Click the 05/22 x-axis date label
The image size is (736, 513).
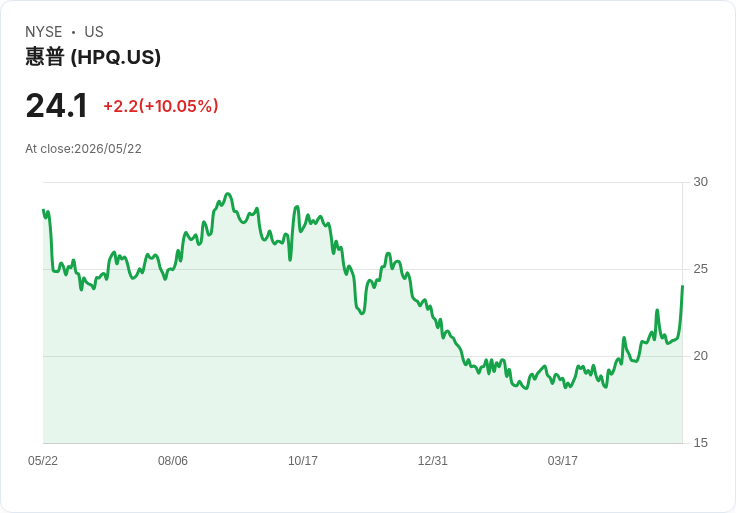click(43, 461)
